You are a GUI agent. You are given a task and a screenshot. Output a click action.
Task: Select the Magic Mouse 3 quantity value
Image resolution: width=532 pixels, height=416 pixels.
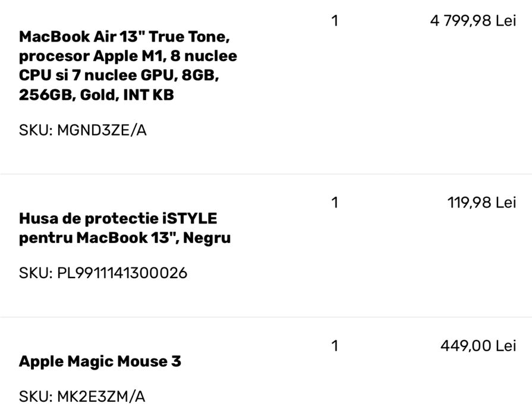point(335,346)
